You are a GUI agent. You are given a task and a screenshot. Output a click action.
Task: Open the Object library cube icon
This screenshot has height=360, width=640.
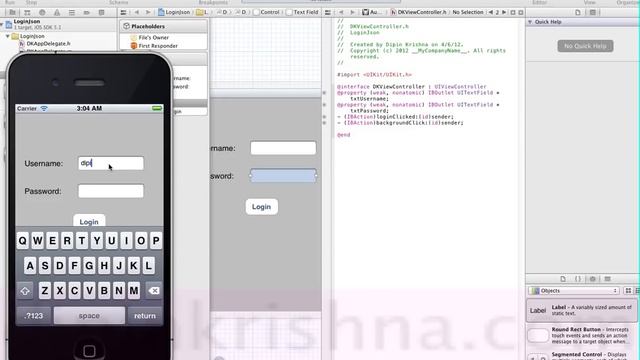pos(593,279)
